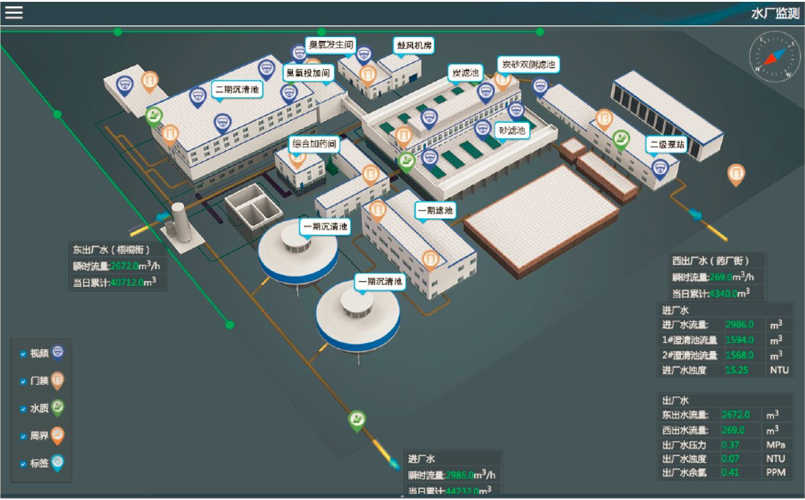The height and width of the screenshot is (500, 805).
Task: Open the 综合加药间 label
Action: pos(315,144)
